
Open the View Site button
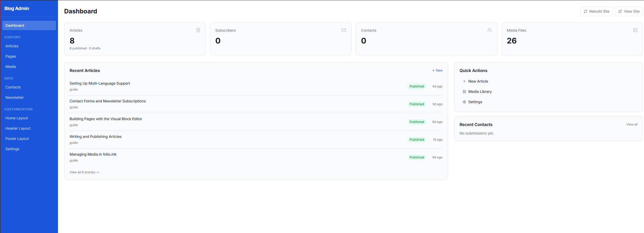[x=629, y=11]
